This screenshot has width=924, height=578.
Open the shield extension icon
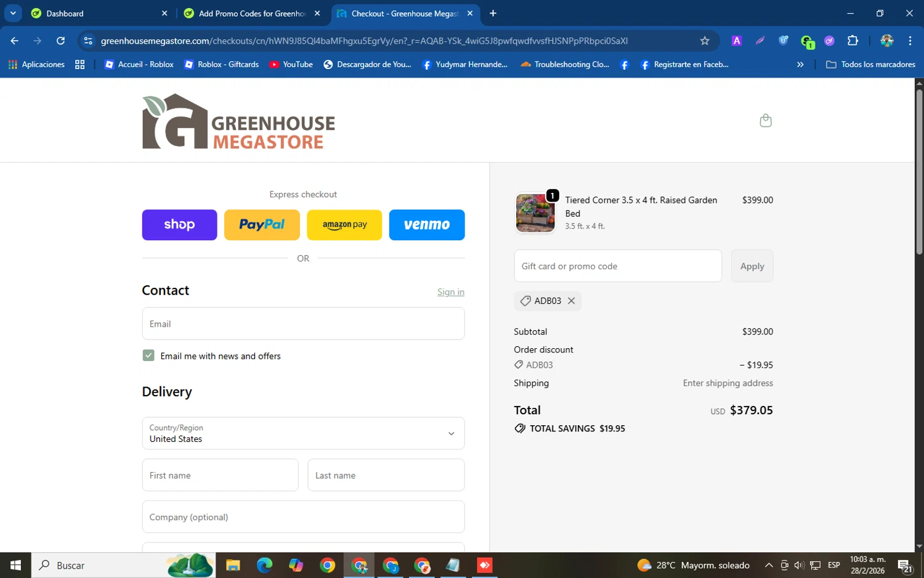point(783,41)
